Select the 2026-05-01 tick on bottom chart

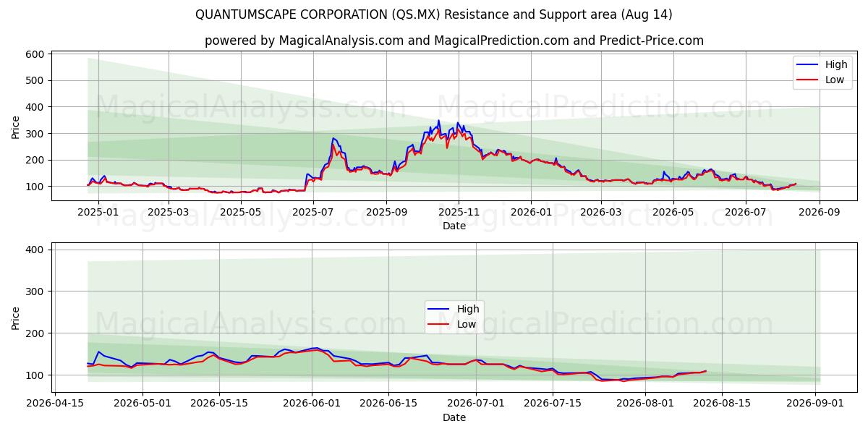point(142,404)
